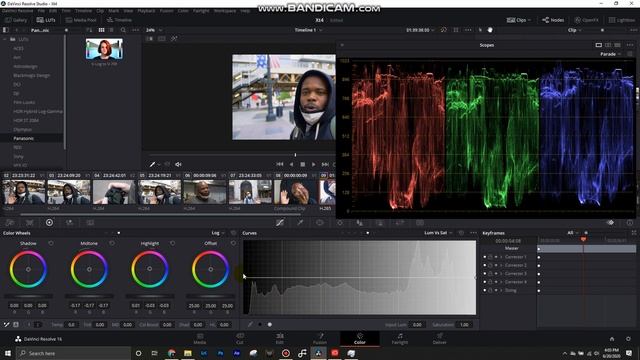Select the black curve point option
This screenshot has height=360, width=640.
tap(260, 325)
